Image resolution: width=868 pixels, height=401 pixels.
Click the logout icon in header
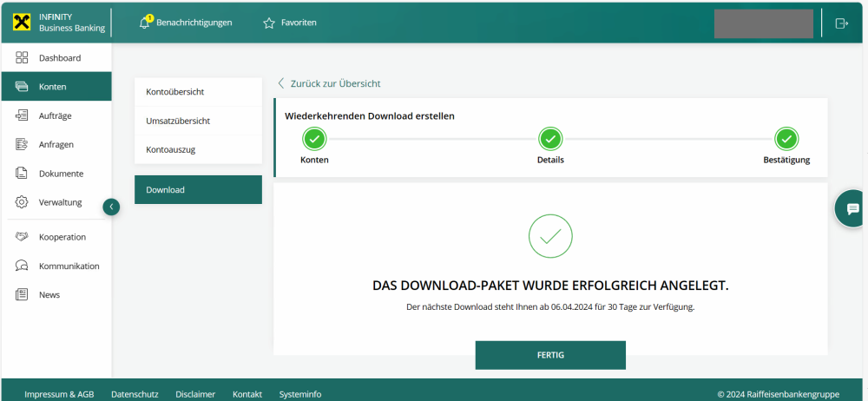(841, 23)
